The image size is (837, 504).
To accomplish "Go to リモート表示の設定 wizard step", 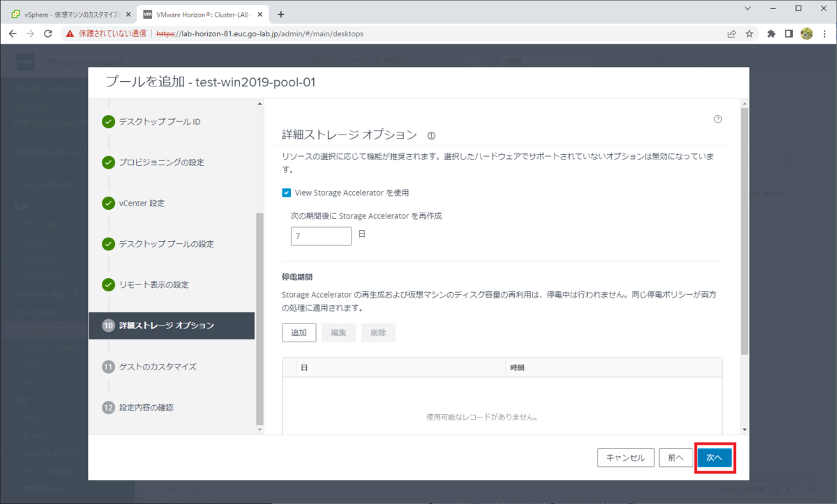I will tap(153, 284).
